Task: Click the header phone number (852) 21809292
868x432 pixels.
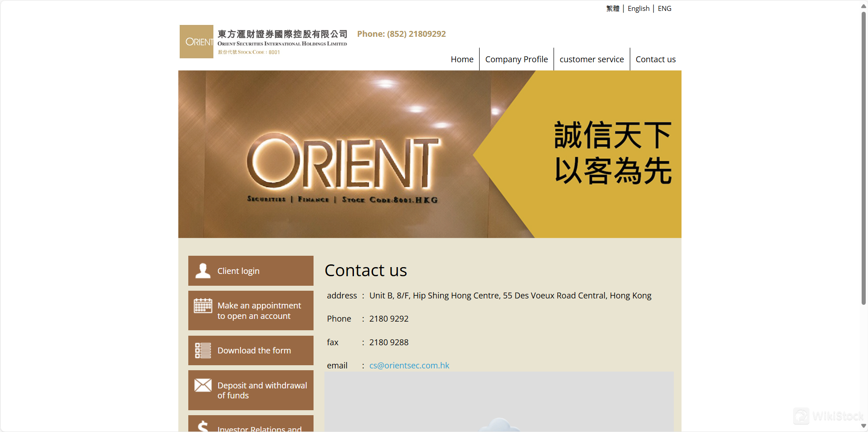Action: point(402,34)
